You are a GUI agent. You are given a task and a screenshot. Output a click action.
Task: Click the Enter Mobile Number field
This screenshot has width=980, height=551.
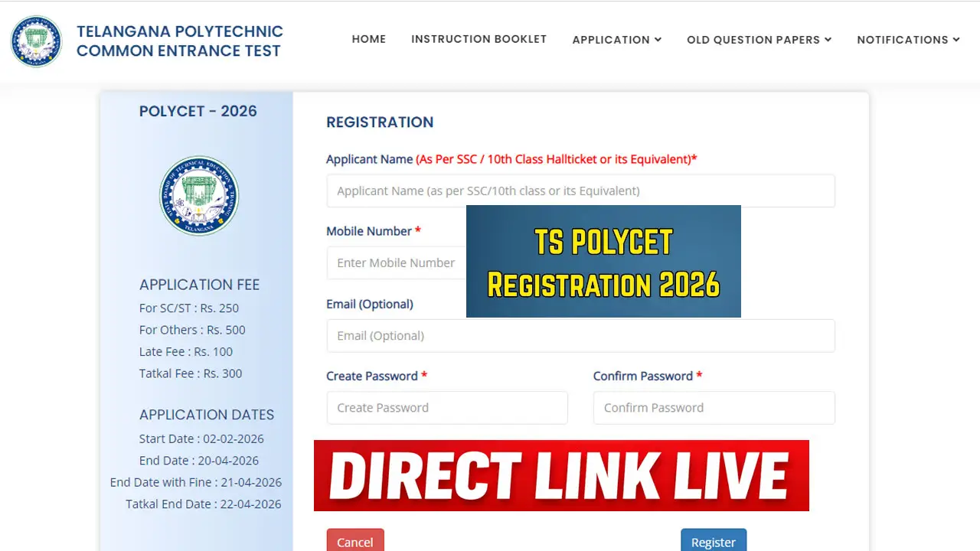tap(396, 262)
